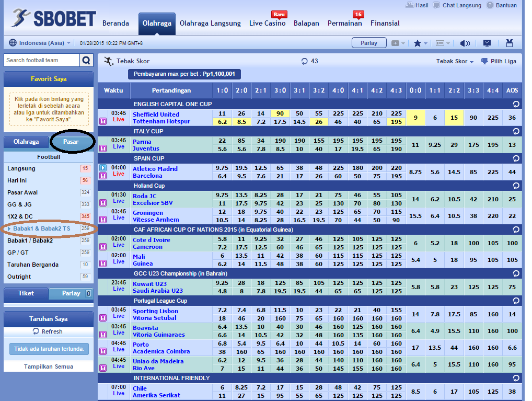This screenshot has height=401, width=532.
Task: Switch to the Pasar tab
Action: [72, 142]
